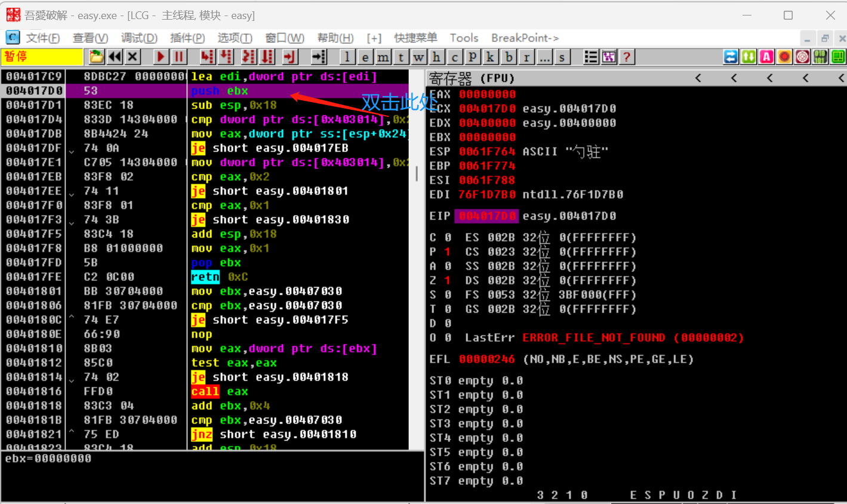The height and width of the screenshot is (504, 847).
Task: Click the Open file folder icon
Action: (x=96, y=57)
